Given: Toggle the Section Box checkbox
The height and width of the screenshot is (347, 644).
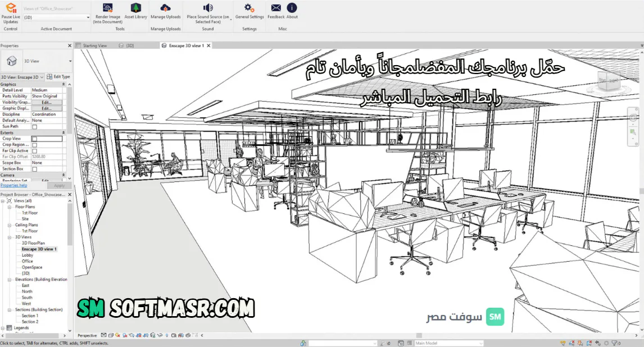Looking at the screenshot, I should pos(34,169).
